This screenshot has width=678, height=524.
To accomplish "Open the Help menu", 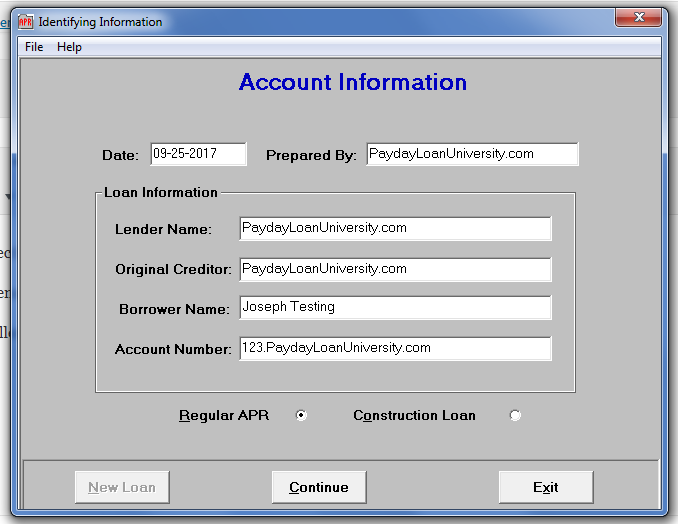I will click(69, 47).
